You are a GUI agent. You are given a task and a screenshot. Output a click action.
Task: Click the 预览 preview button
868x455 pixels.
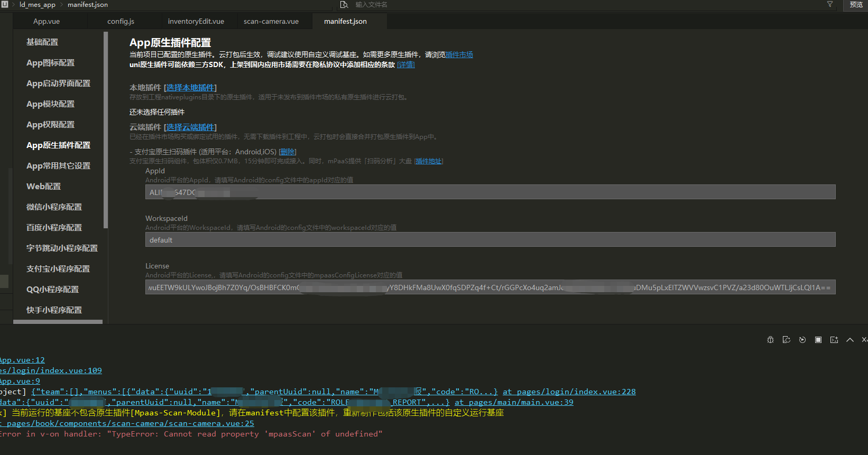(856, 5)
